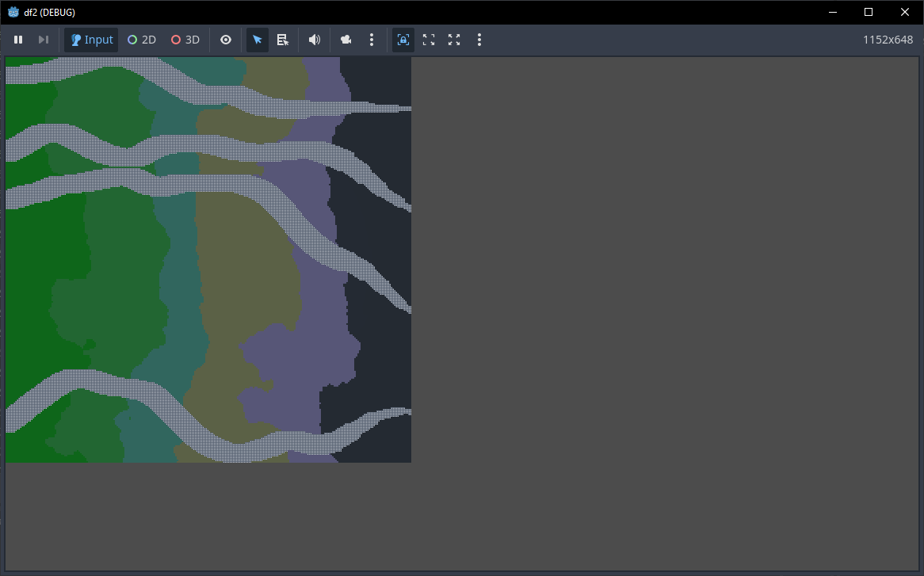924x576 pixels.
Task: Activate the arrow select tool
Action: 258,40
